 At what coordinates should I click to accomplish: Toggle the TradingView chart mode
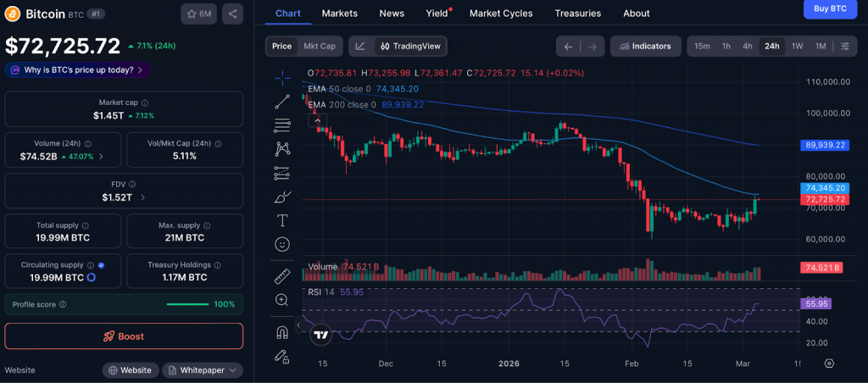tap(411, 47)
